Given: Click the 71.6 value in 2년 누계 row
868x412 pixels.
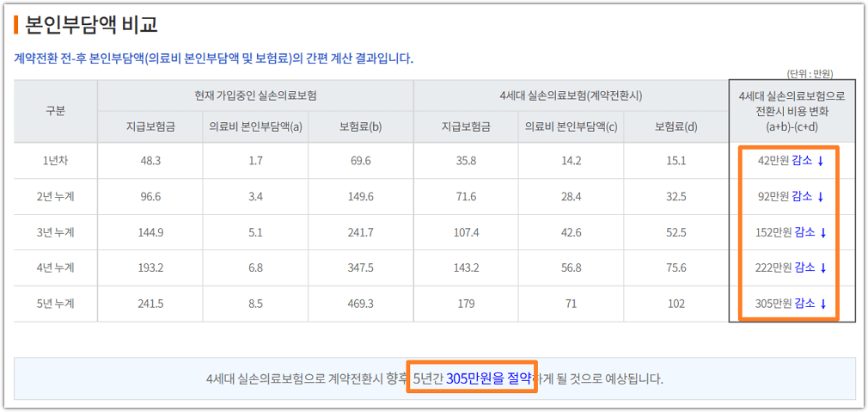Looking at the screenshot, I should (x=466, y=197).
